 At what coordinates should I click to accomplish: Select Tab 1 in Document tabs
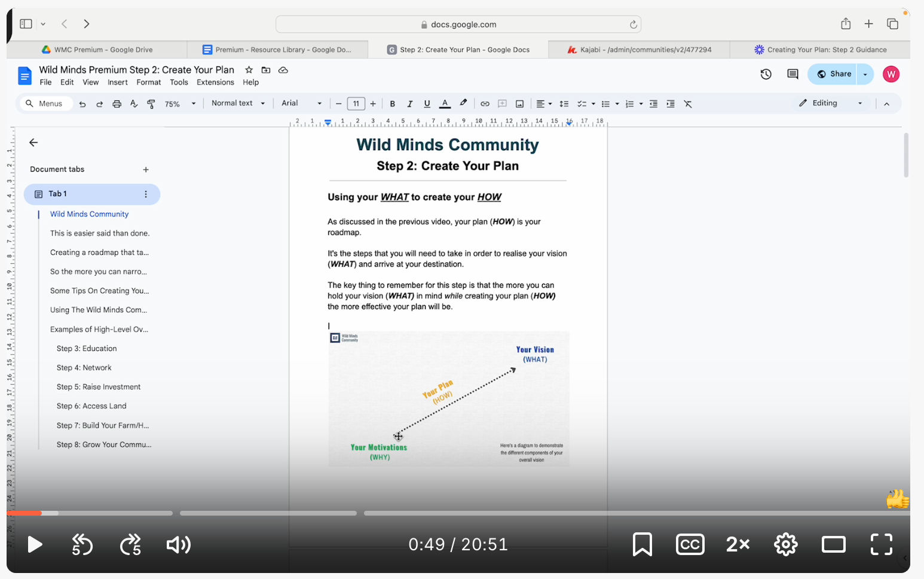[92, 194]
